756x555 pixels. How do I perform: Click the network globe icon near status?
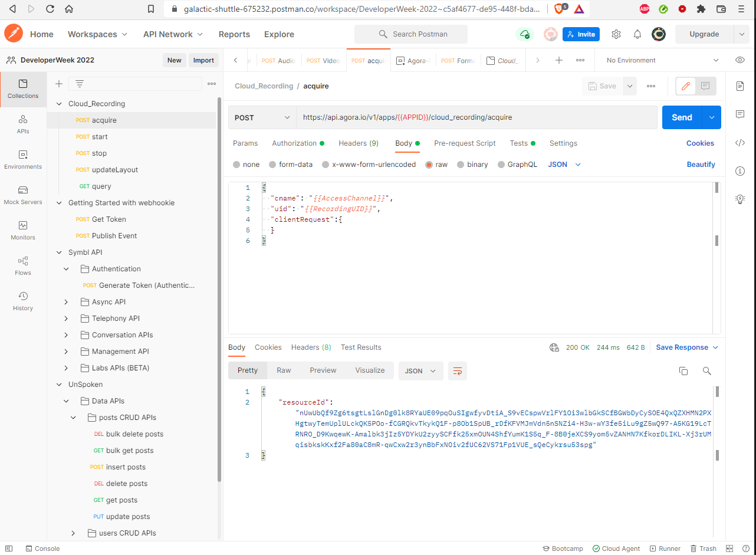[554, 347]
